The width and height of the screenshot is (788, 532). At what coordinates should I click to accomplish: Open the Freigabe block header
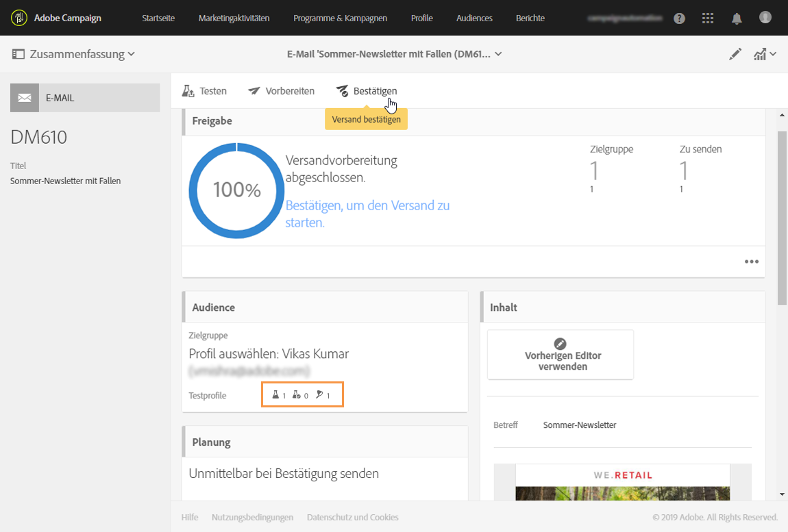coord(473,121)
